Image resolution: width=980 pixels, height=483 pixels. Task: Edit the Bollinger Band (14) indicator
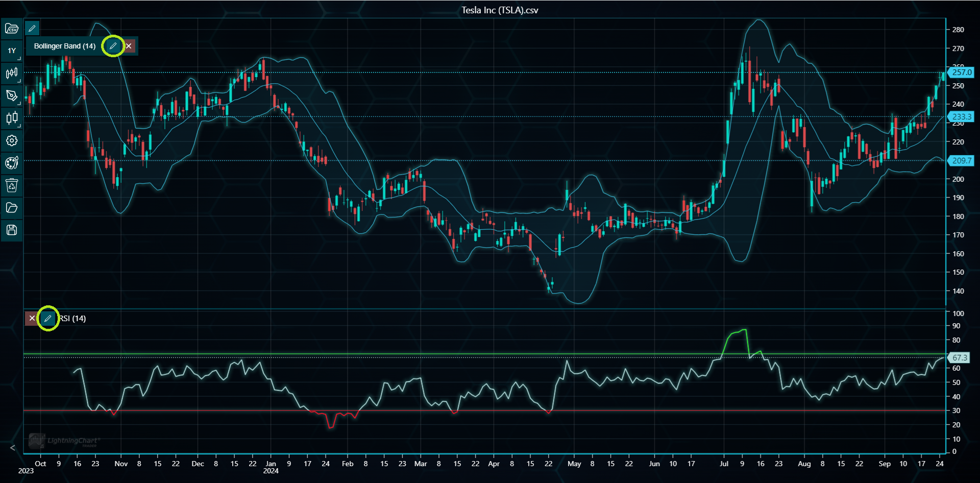[113, 46]
